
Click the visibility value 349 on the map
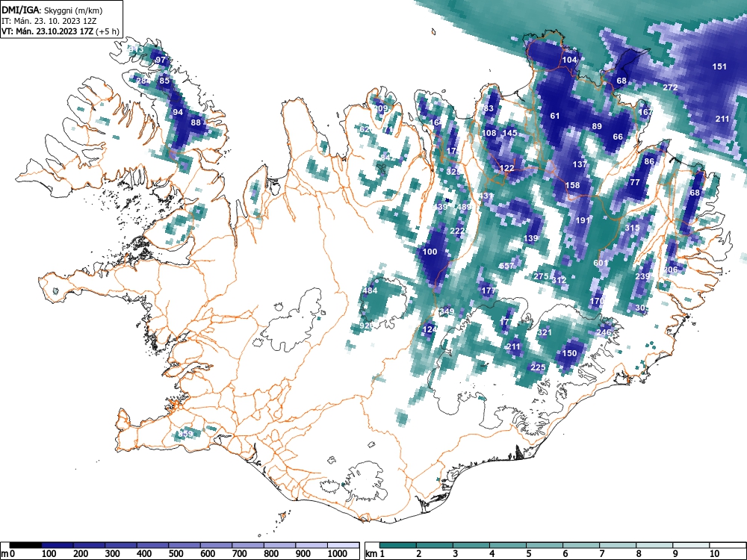(447, 311)
